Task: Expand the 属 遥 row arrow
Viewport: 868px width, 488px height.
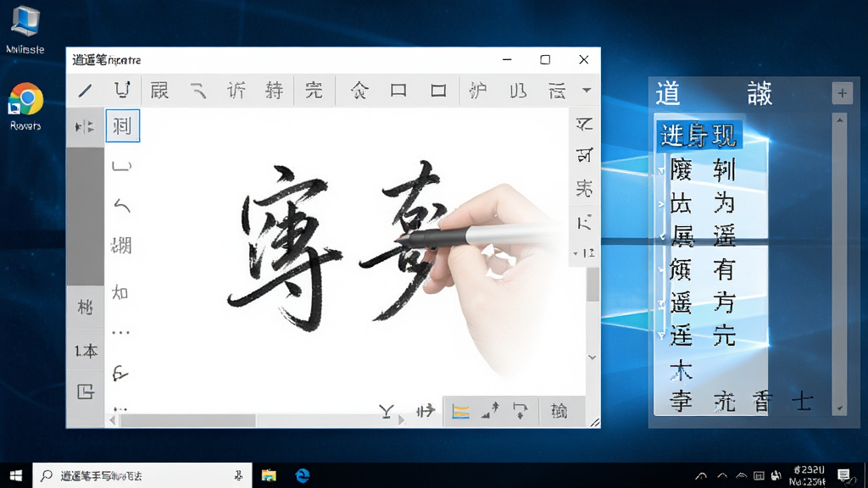Action: tap(661, 237)
